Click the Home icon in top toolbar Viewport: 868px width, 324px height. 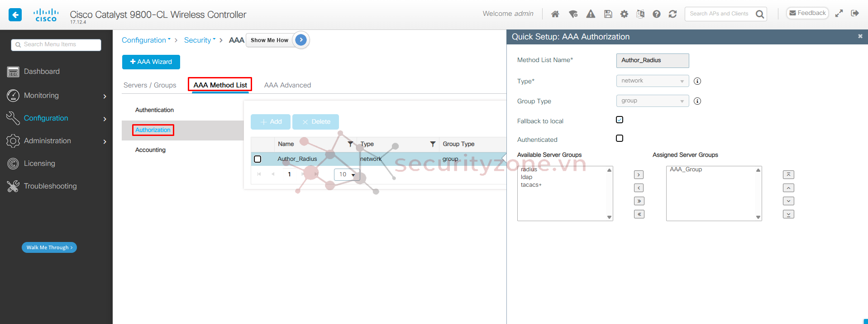point(555,14)
